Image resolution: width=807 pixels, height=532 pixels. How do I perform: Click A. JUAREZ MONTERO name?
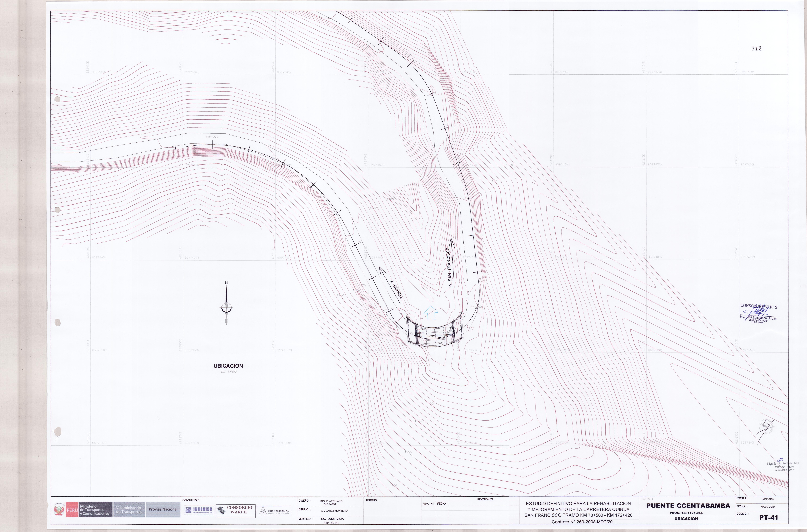coord(334,511)
